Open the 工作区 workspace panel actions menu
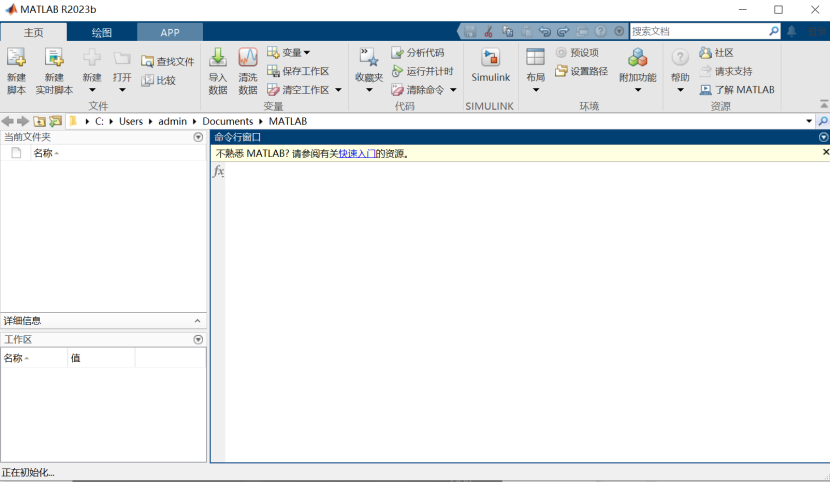The width and height of the screenshot is (831, 483). point(198,339)
